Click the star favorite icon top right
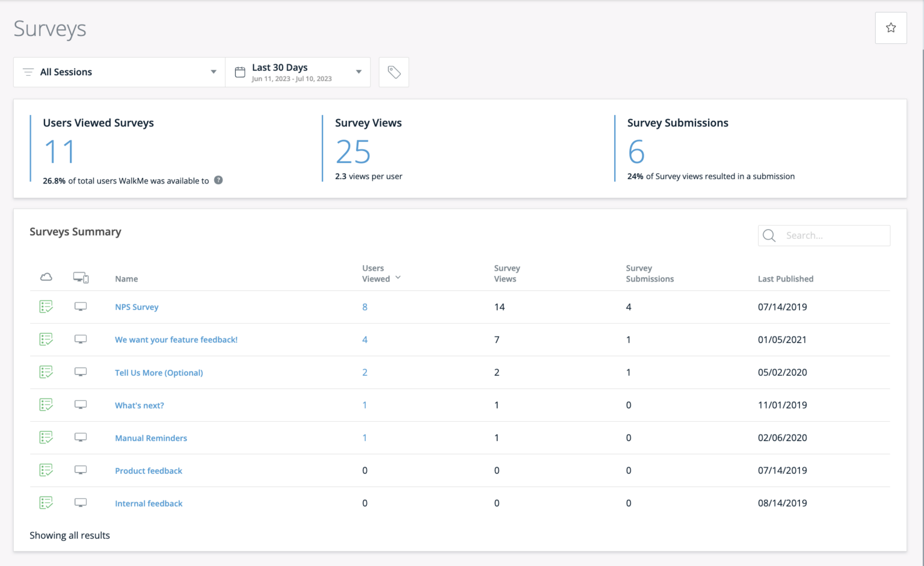The width and height of the screenshot is (924, 566). [890, 28]
